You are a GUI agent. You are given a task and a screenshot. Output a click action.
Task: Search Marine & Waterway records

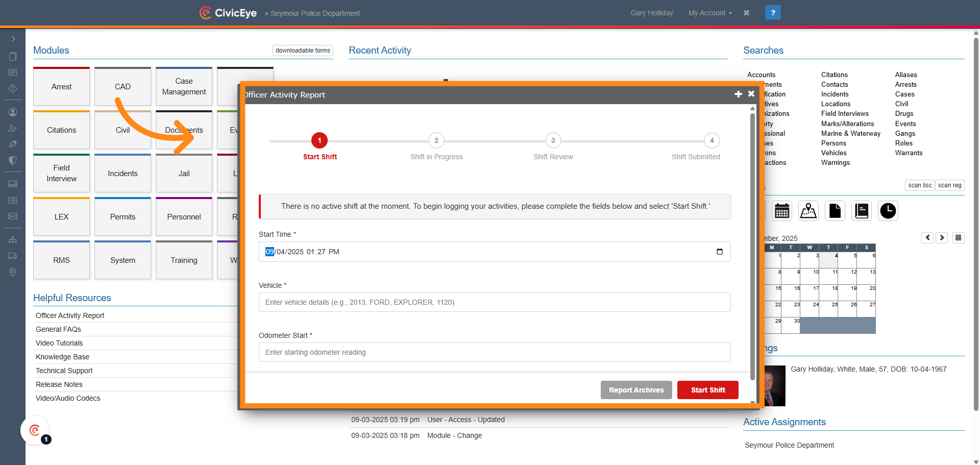pyautogui.click(x=851, y=133)
